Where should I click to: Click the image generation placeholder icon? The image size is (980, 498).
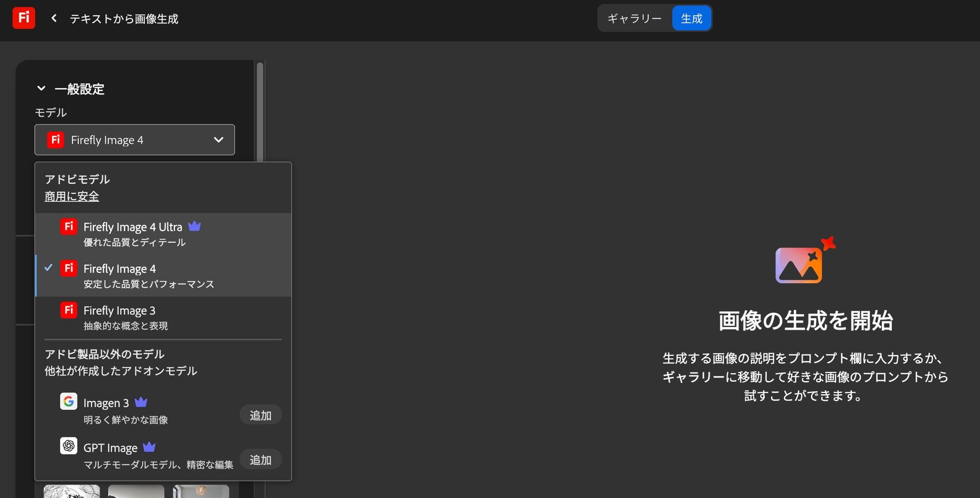[805, 261]
